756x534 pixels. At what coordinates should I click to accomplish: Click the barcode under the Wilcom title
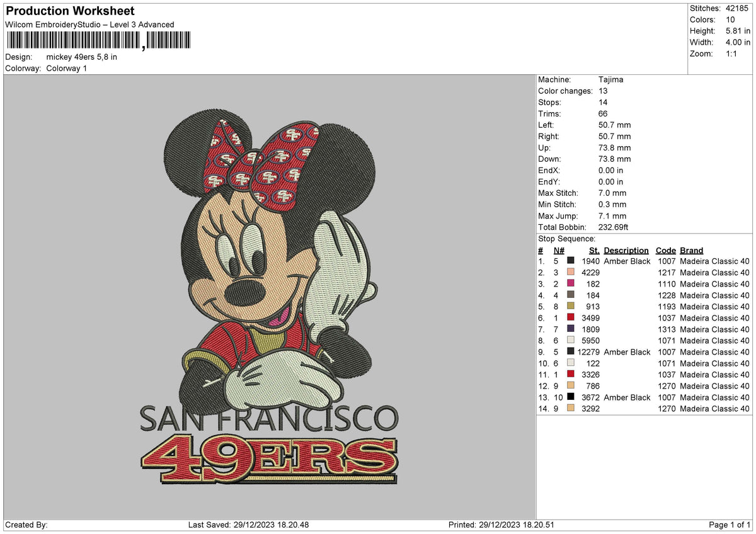98,41
